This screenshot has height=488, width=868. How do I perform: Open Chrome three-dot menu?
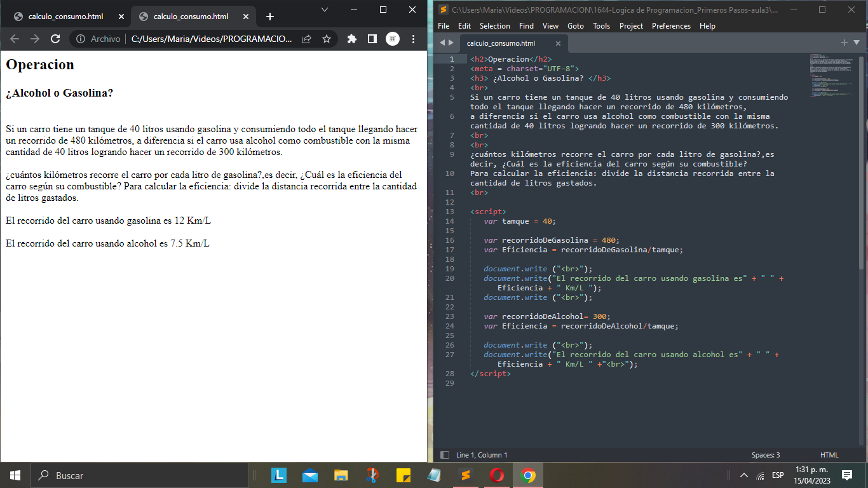pyautogui.click(x=414, y=39)
